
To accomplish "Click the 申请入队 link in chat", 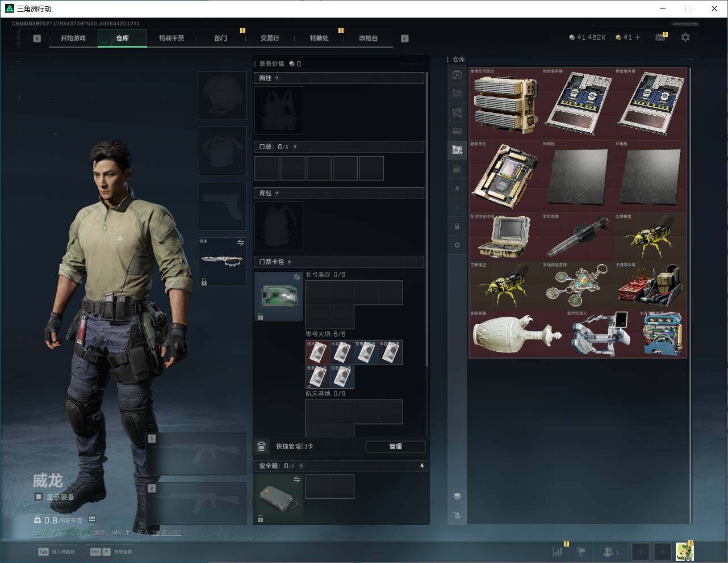I will [x=166, y=533].
